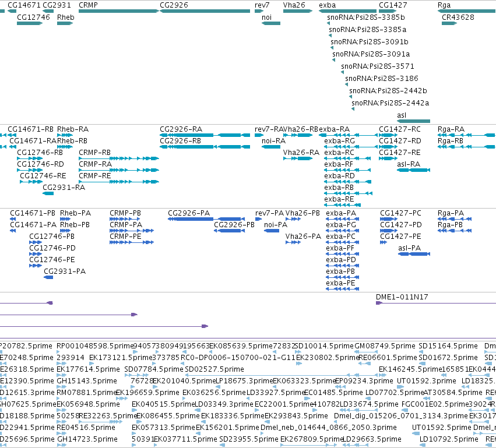Click the Vha26 gene arrow

coord(298,11)
